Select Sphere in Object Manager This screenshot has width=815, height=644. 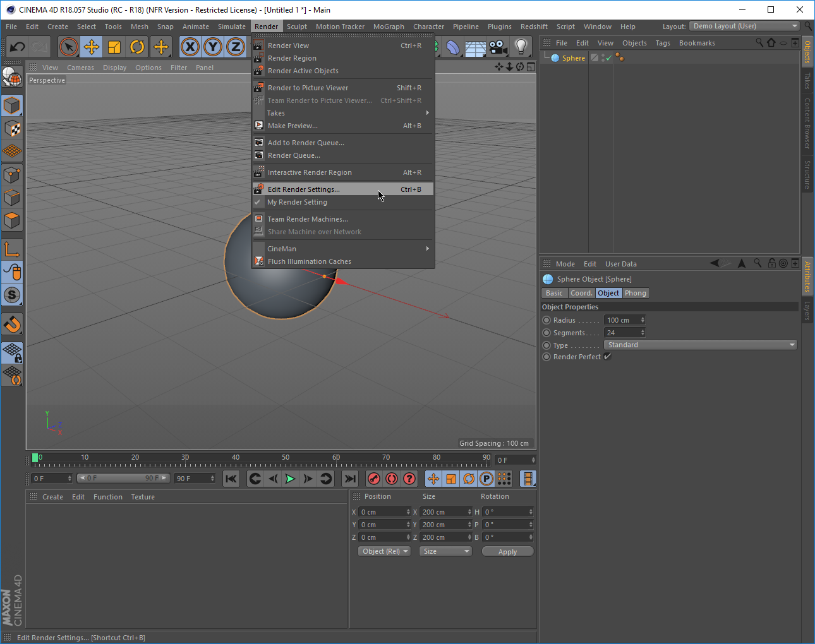pos(574,58)
